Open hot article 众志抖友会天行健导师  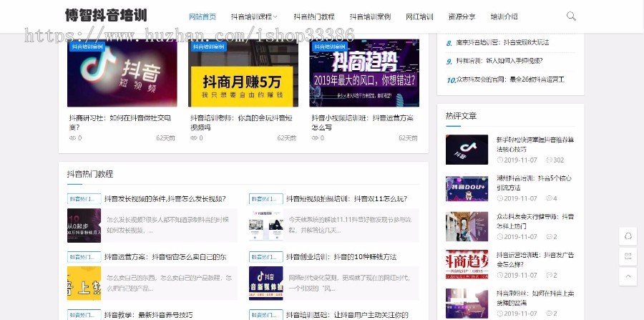tap(535, 221)
